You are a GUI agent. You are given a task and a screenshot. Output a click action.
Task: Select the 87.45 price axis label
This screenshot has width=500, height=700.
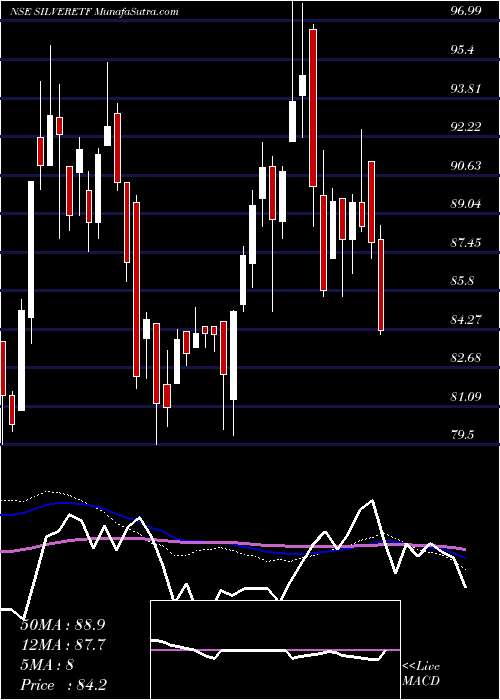[x=466, y=243]
